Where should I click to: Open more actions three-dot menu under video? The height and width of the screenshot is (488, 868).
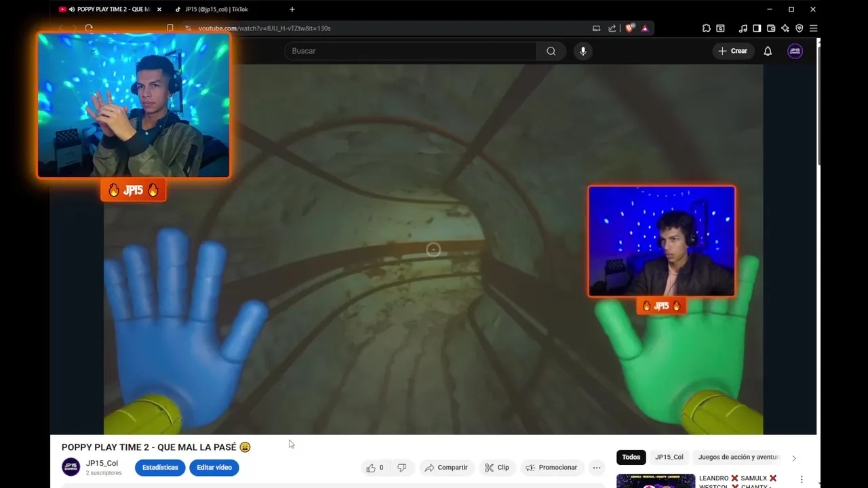pyautogui.click(x=597, y=468)
